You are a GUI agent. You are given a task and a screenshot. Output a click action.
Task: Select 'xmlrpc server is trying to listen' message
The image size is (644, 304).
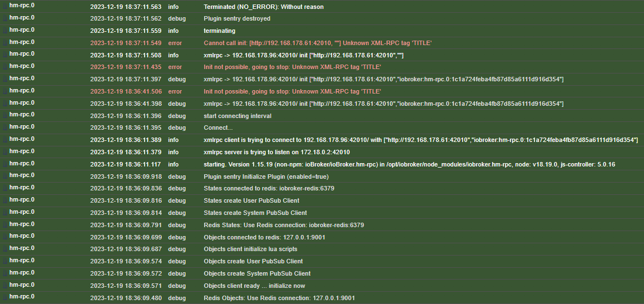277,152
